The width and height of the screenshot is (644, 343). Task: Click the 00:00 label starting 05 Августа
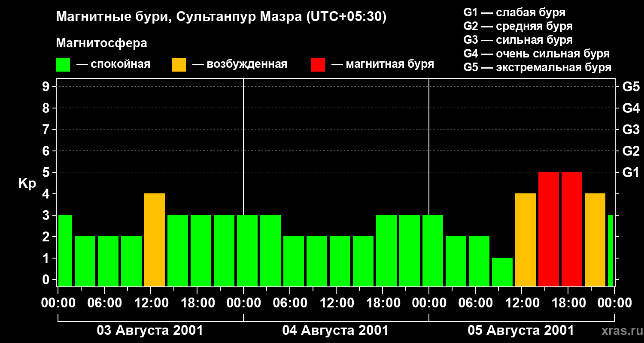click(429, 303)
